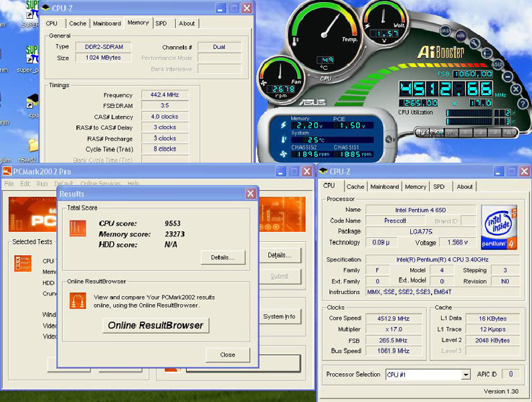Click FSB readout 1060.00 in AI Booster

pos(473,74)
